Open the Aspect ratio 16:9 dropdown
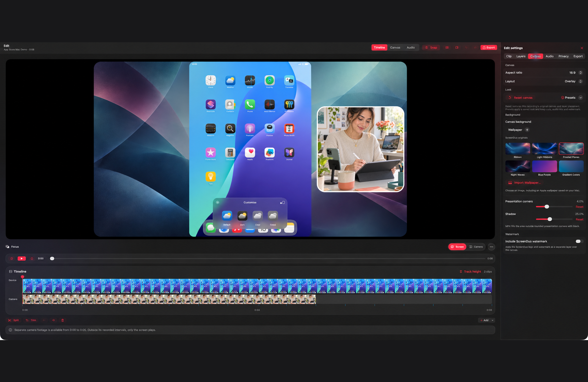This screenshot has width=588, height=382. [x=576, y=73]
